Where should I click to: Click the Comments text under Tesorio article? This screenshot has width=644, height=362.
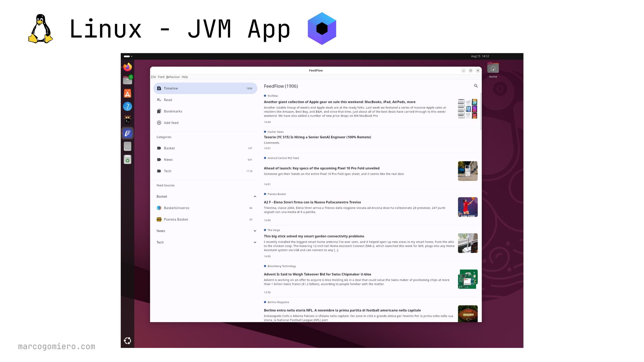click(x=271, y=143)
